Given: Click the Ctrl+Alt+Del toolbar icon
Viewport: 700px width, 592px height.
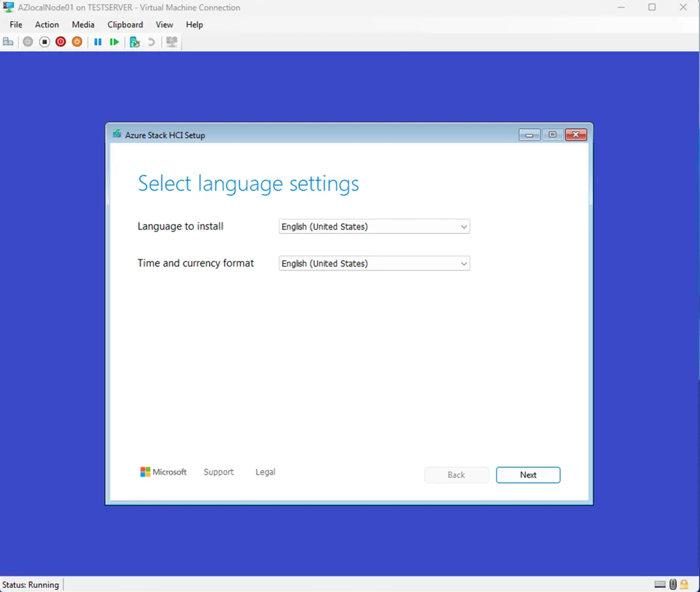Looking at the screenshot, I should [x=8, y=42].
